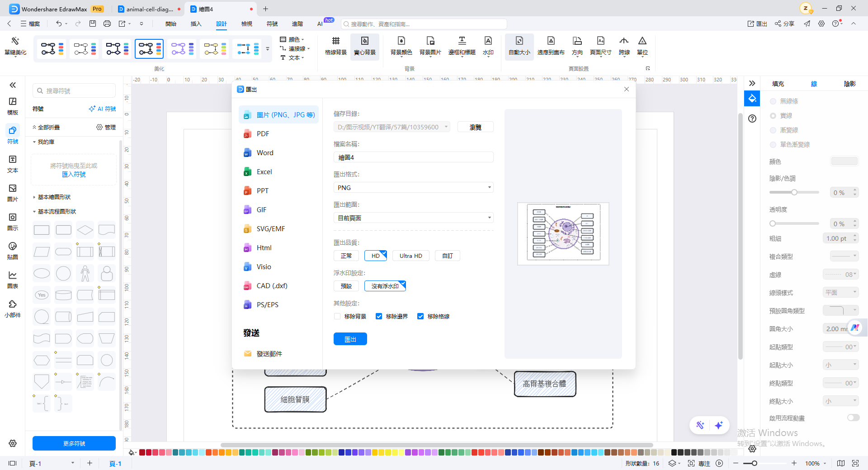Click the 預設 default watermark button
The image size is (868, 470).
346,286
